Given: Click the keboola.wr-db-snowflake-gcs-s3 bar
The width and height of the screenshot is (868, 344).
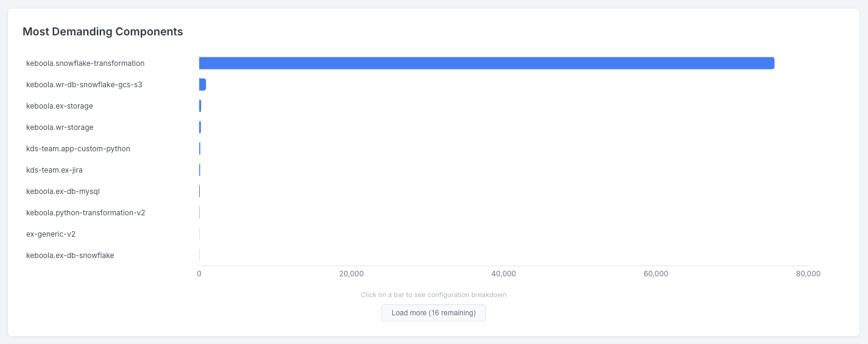Looking at the screenshot, I should point(202,85).
